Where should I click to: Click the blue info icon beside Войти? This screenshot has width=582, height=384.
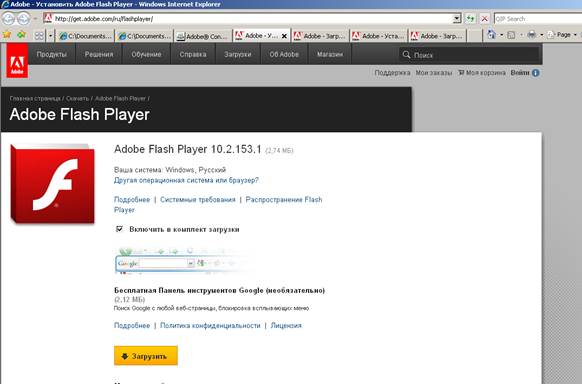click(536, 73)
